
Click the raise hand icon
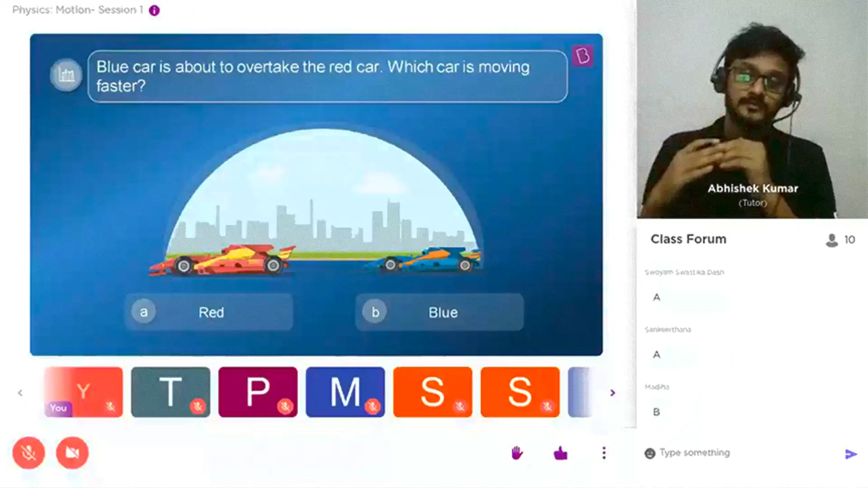point(516,452)
